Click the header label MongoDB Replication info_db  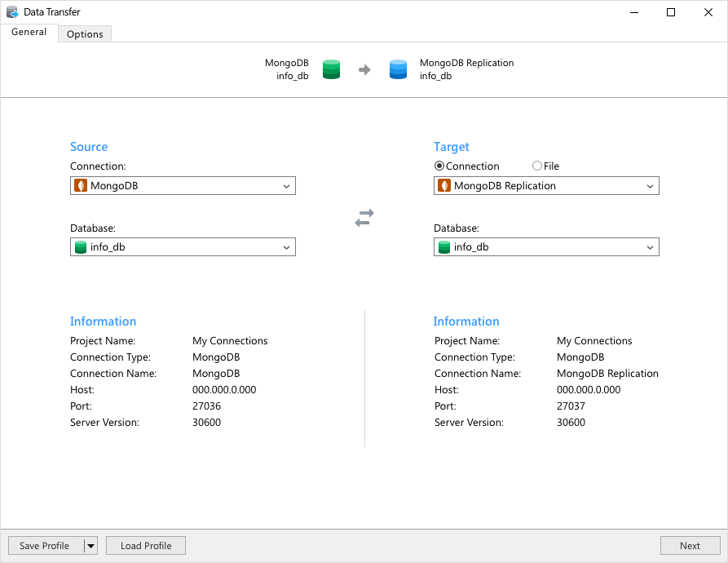pyautogui.click(x=466, y=69)
